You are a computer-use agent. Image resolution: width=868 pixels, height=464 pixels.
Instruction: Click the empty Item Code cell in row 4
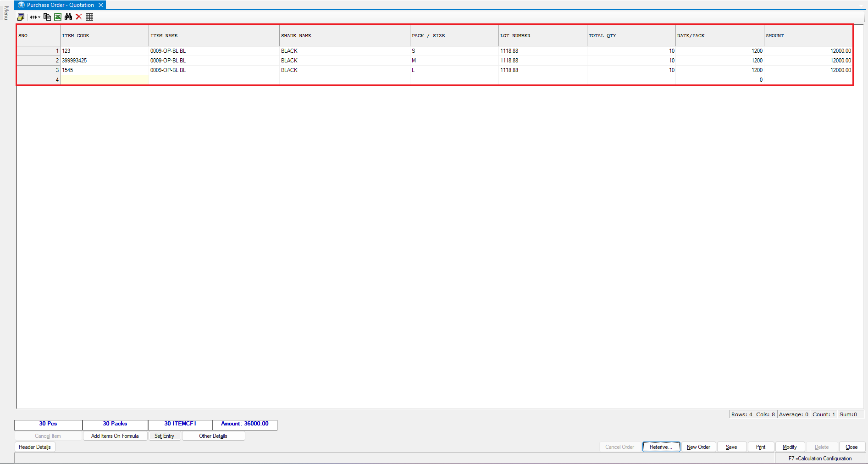point(105,80)
